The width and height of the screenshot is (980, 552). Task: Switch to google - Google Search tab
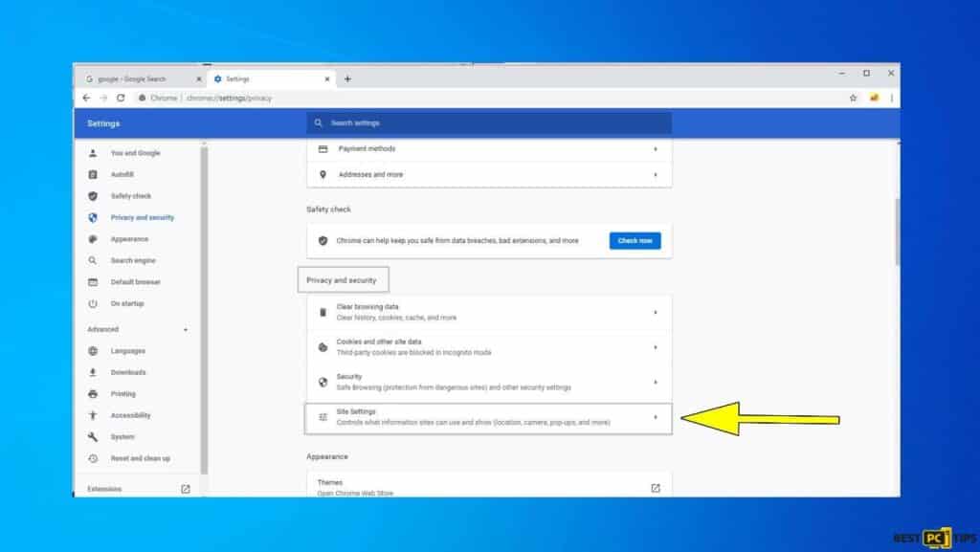click(143, 79)
